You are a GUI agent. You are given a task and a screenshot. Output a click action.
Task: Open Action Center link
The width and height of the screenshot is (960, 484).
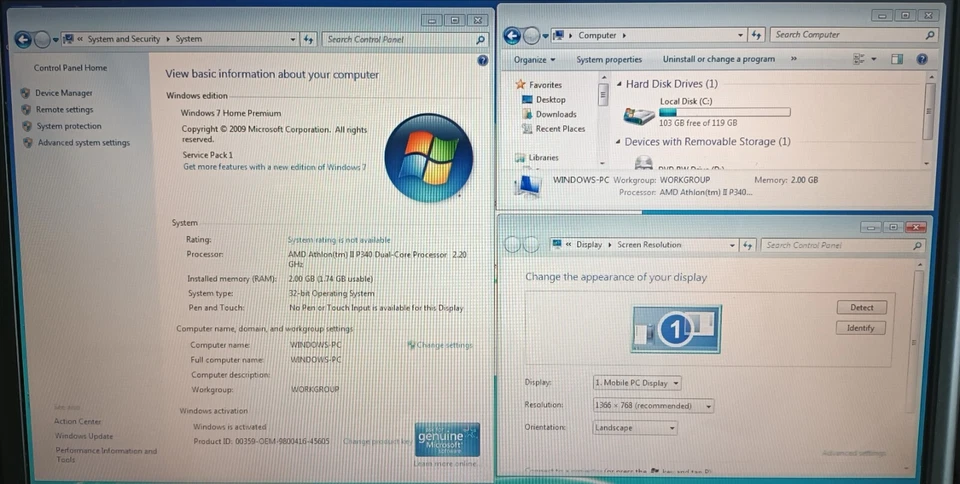[78, 422]
